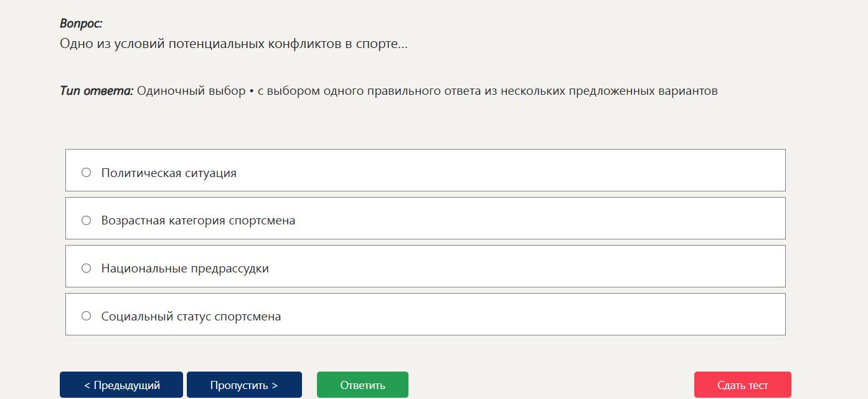Skip the question using Пропустить
Image resolution: width=868 pixels, height=399 pixels.
coord(244,385)
